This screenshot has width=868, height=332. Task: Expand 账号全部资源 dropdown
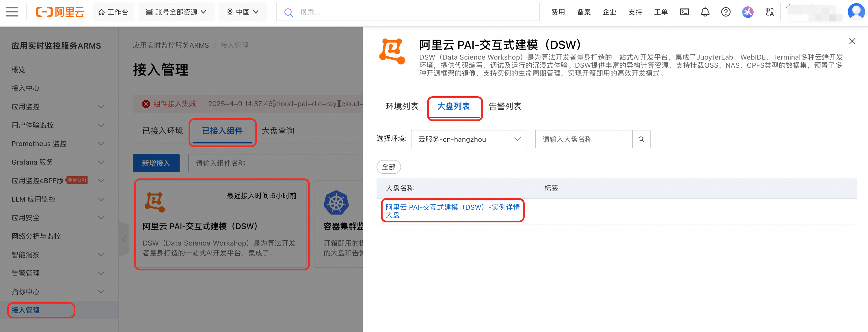pos(176,12)
